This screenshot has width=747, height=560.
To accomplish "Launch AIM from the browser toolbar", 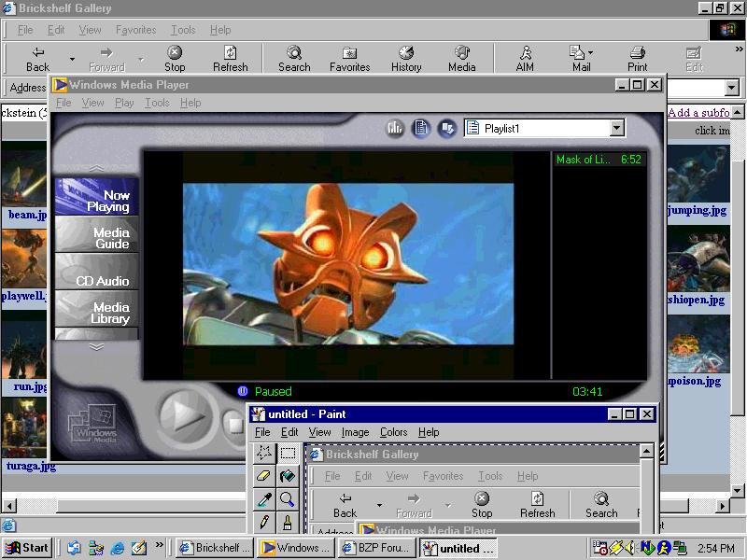I will tap(525, 59).
